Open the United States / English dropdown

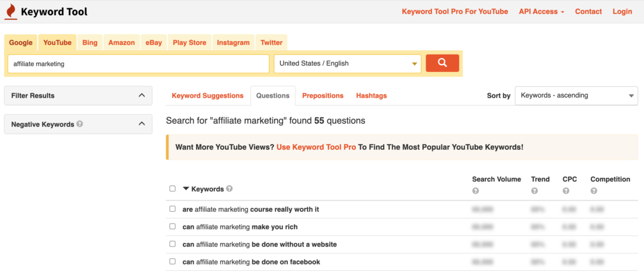[347, 64]
